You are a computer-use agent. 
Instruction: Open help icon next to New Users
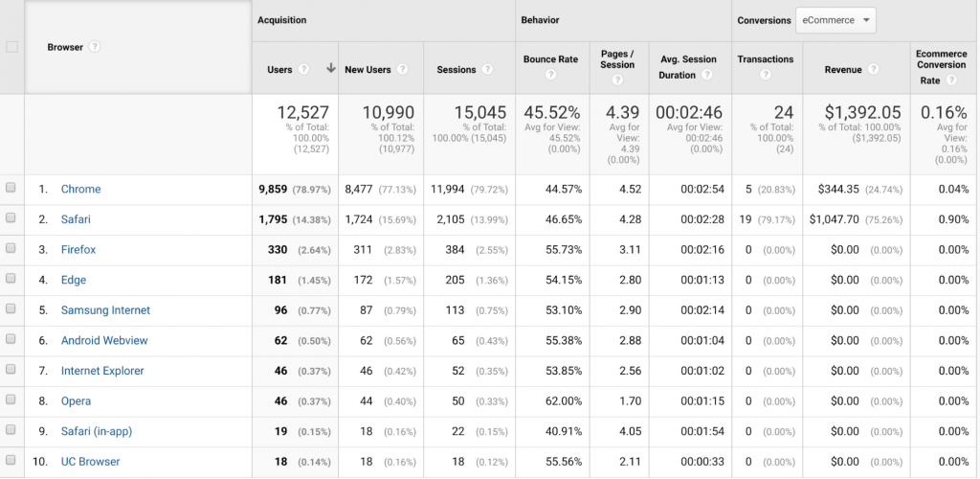point(402,69)
